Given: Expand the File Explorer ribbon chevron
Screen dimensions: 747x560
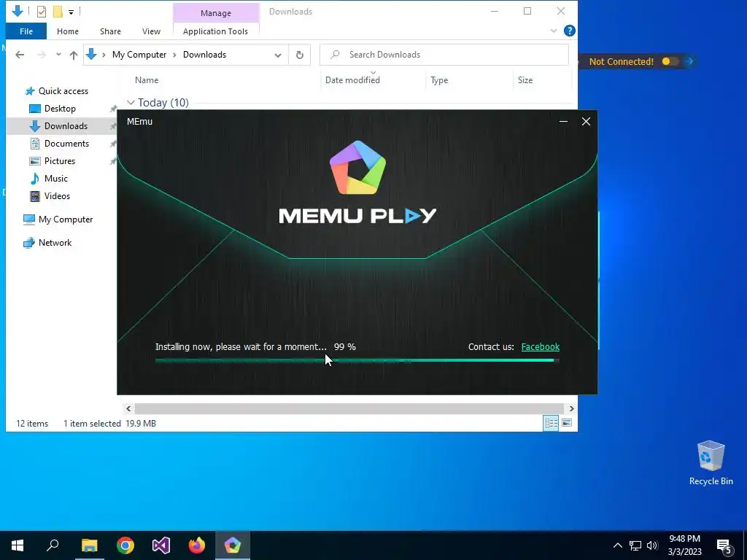Looking at the screenshot, I should [x=554, y=31].
